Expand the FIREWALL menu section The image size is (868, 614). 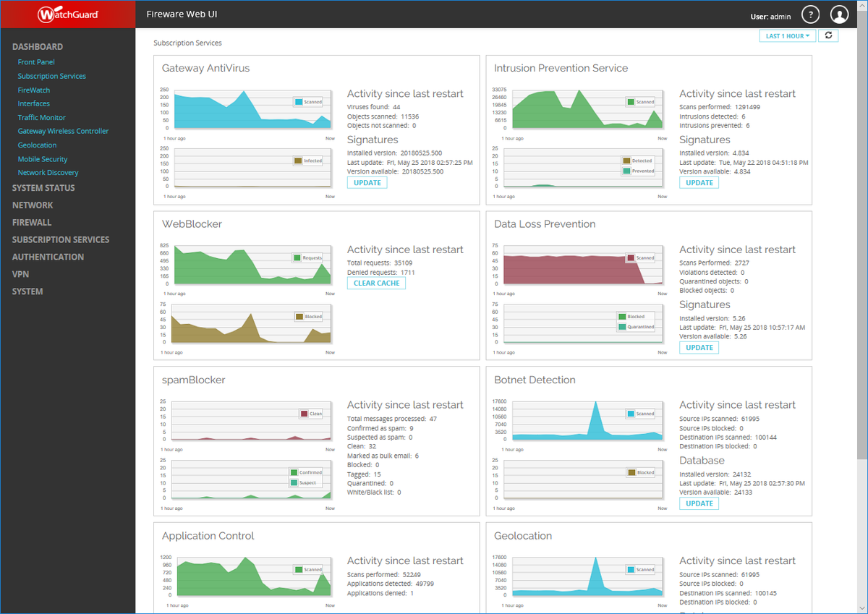32,223
